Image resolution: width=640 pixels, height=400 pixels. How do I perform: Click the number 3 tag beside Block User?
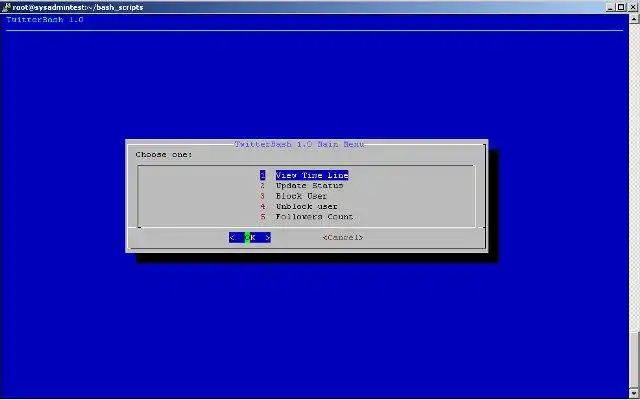click(262, 196)
